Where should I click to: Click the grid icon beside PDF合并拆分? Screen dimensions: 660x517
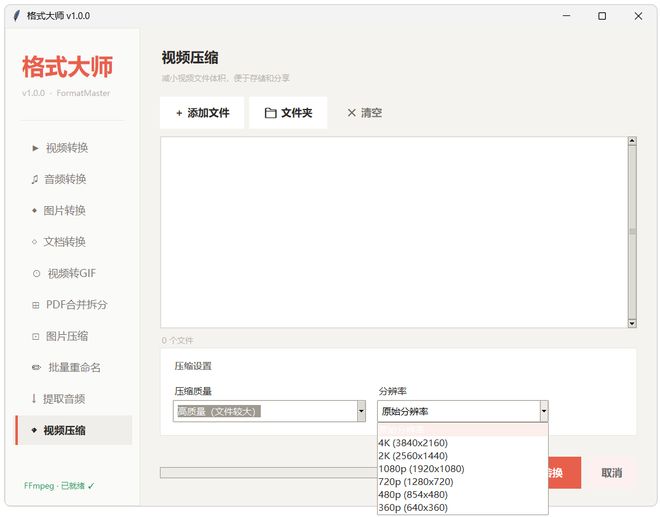coord(36,305)
